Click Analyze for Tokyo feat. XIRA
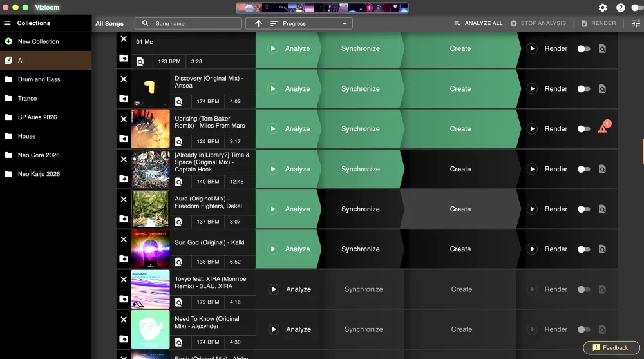644x359 pixels. 290,289
